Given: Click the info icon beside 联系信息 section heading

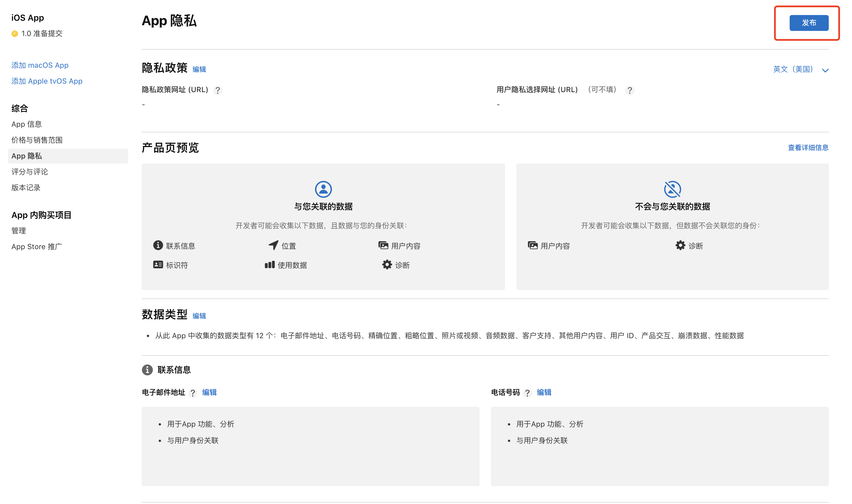Looking at the screenshot, I should (x=147, y=370).
